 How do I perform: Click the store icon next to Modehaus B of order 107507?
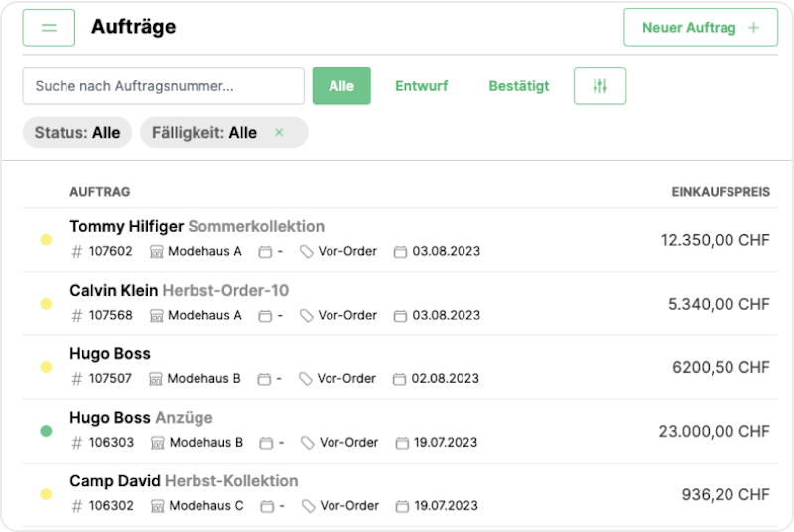tap(156, 379)
